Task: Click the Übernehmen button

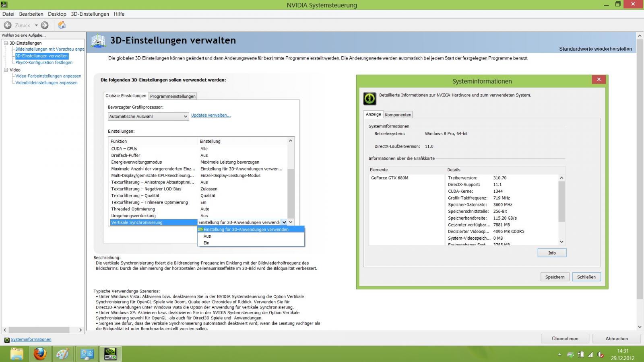Action: [565, 339]
